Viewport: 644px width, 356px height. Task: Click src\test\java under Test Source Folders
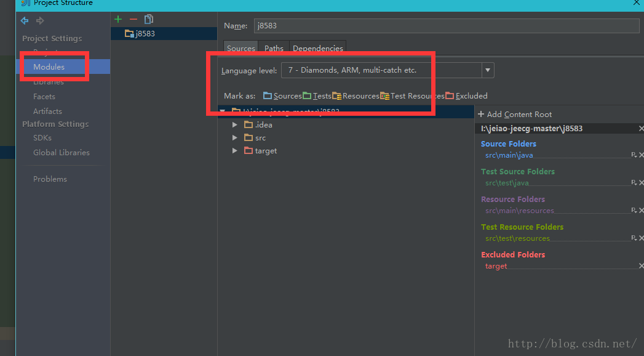(x=507, y=183)
